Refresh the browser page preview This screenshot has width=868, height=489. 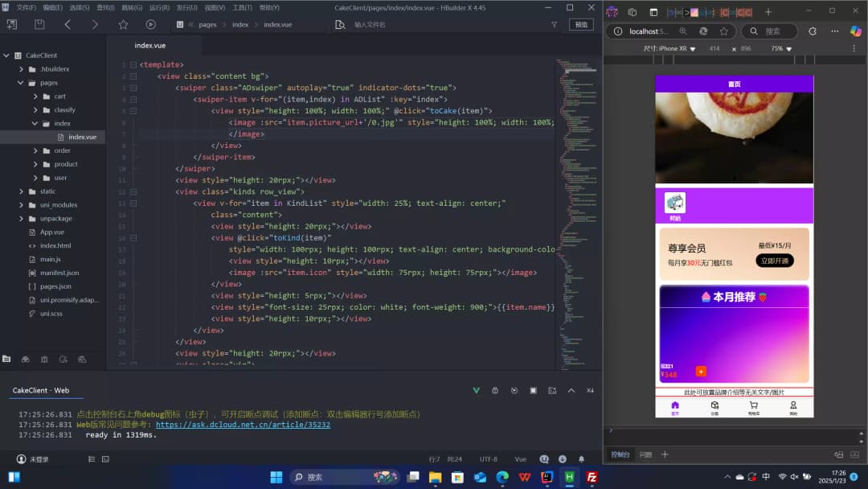pos(813,31)
